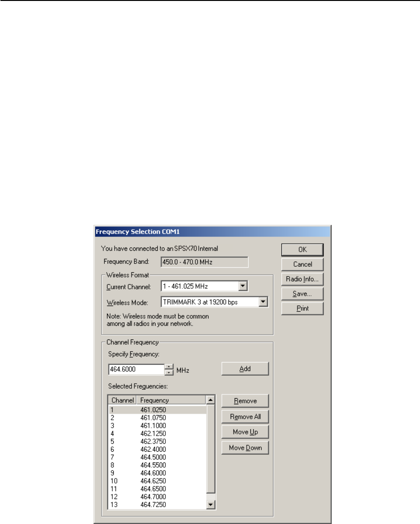Click frequency list scroll up arrow

(210, 400)
